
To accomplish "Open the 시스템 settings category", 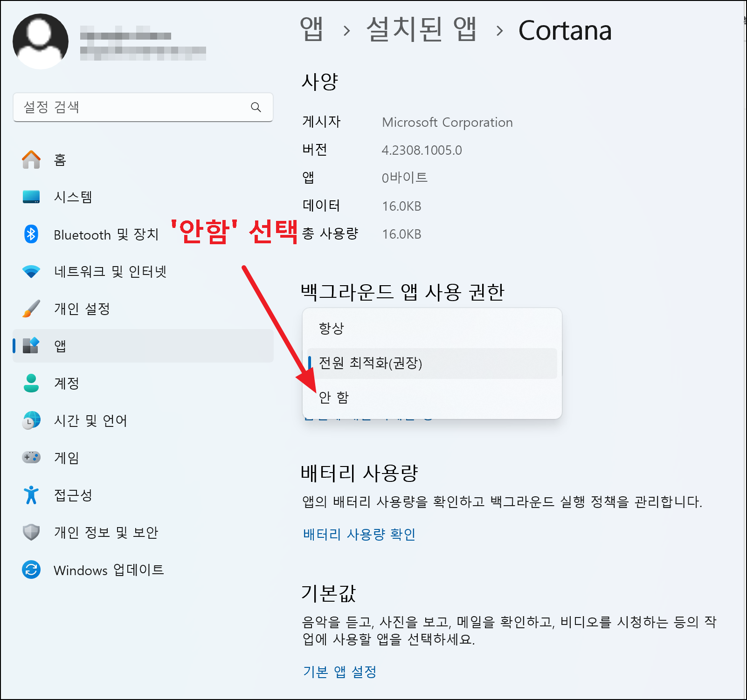I will coord(143,197).
